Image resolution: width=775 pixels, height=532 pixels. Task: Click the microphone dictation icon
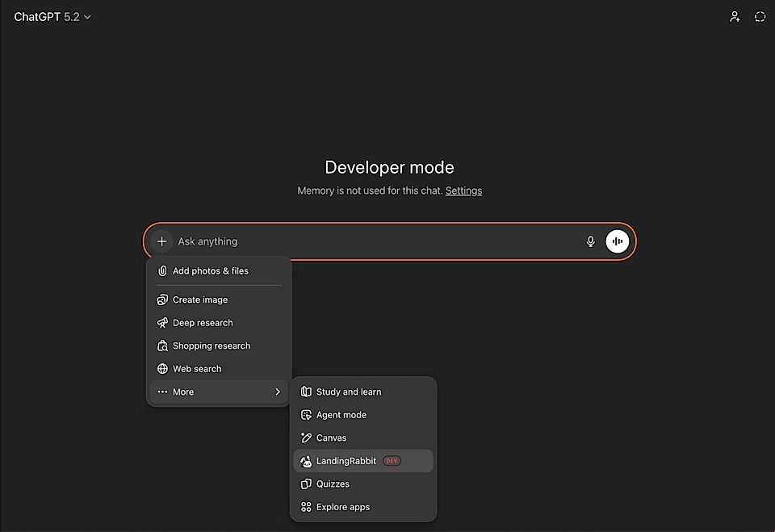pyautogui.click(x=590, y=241)
